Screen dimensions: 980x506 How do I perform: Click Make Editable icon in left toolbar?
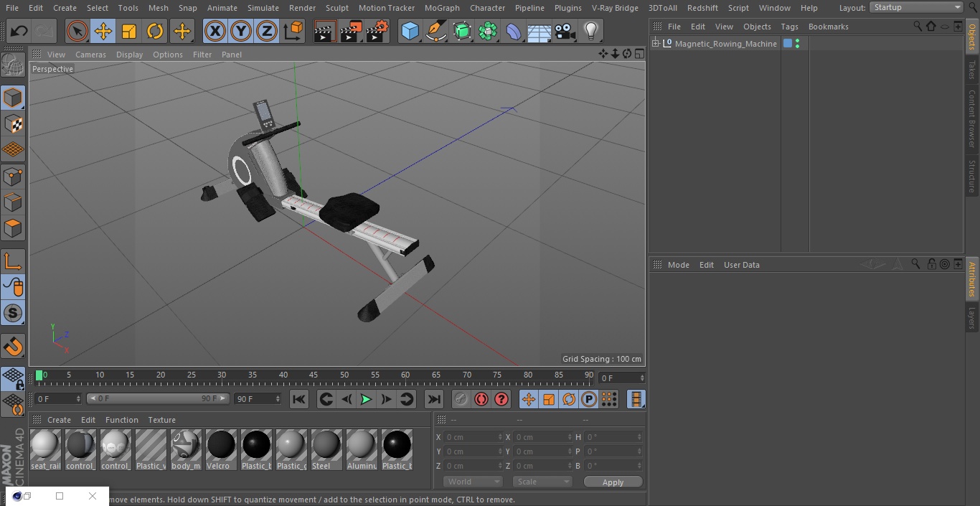[x=13, y=65]
